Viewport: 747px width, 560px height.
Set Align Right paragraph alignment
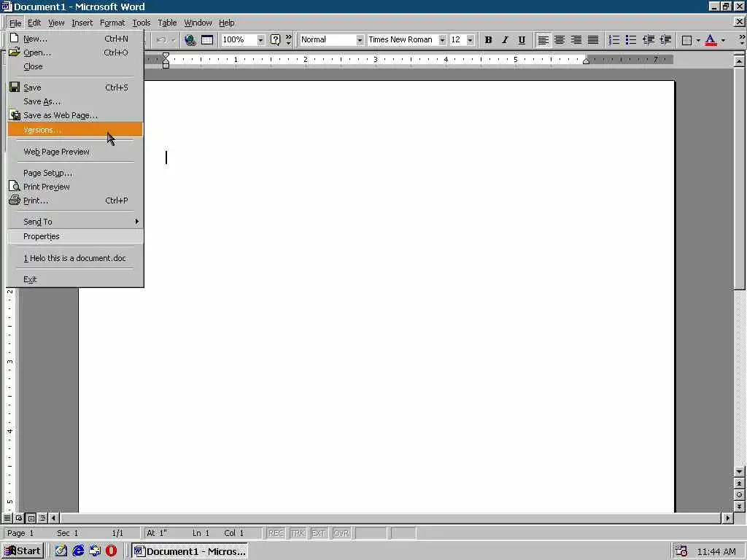click(576, 40)
